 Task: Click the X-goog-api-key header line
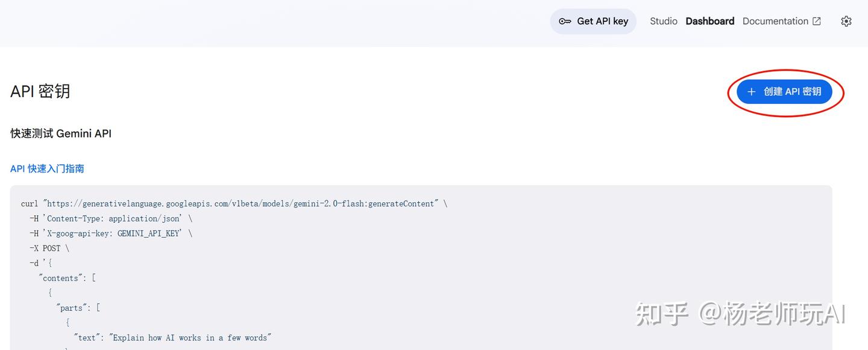pos(111,234)
